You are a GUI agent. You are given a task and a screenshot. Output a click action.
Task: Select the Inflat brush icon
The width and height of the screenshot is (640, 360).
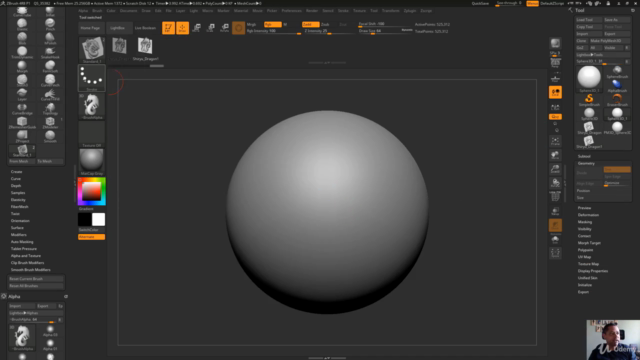(50, 11)
